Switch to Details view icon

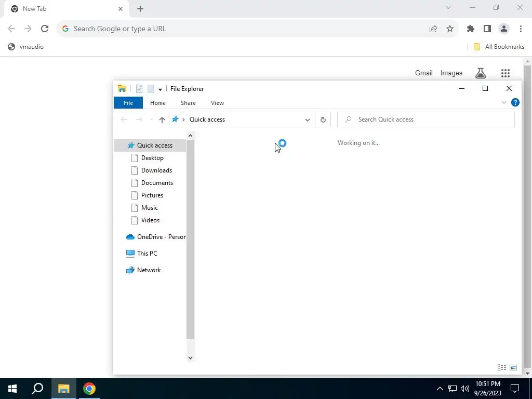pyautogui.click(x=501, y=367)
